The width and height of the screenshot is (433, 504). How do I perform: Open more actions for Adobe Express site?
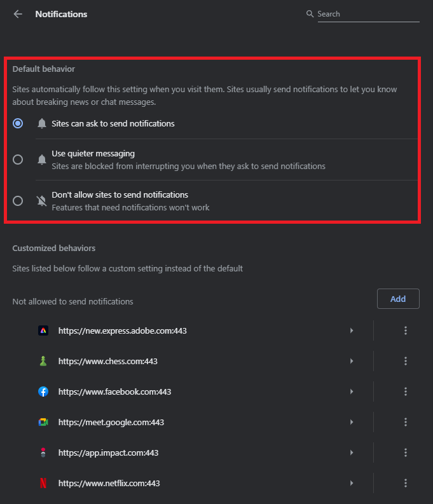405,330
